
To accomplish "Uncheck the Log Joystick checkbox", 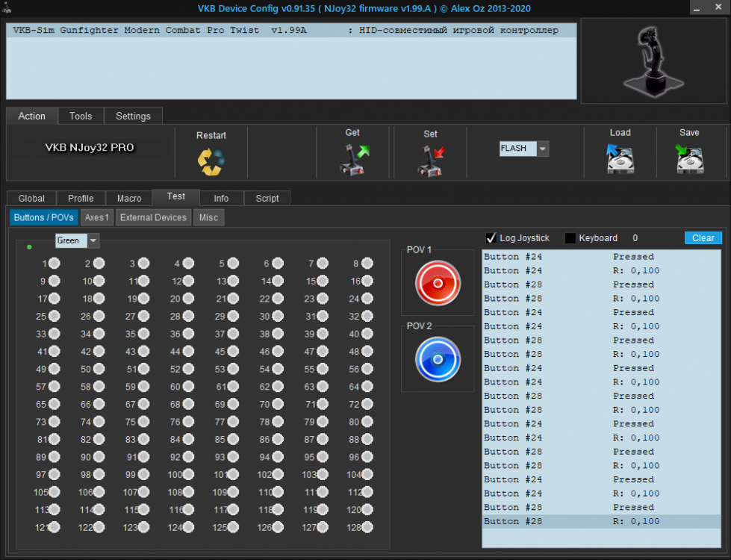I will 491,238.
